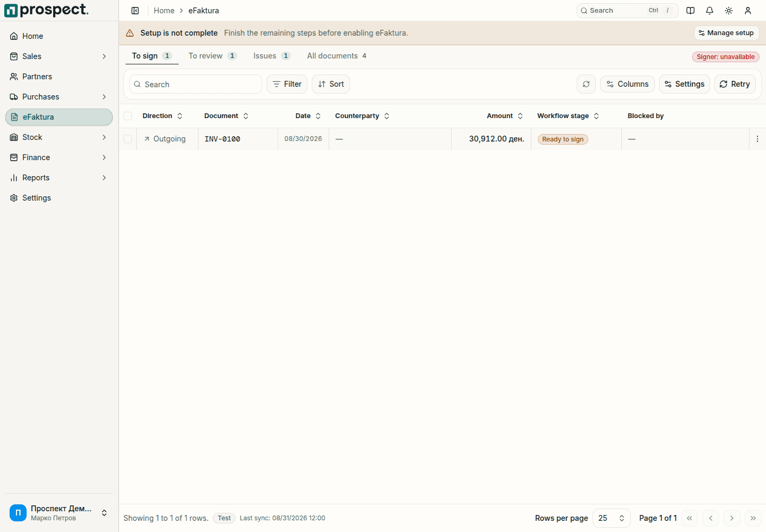Click the Manage setup button
This screenshot has height=532, width=766.
tap(727, 33)
